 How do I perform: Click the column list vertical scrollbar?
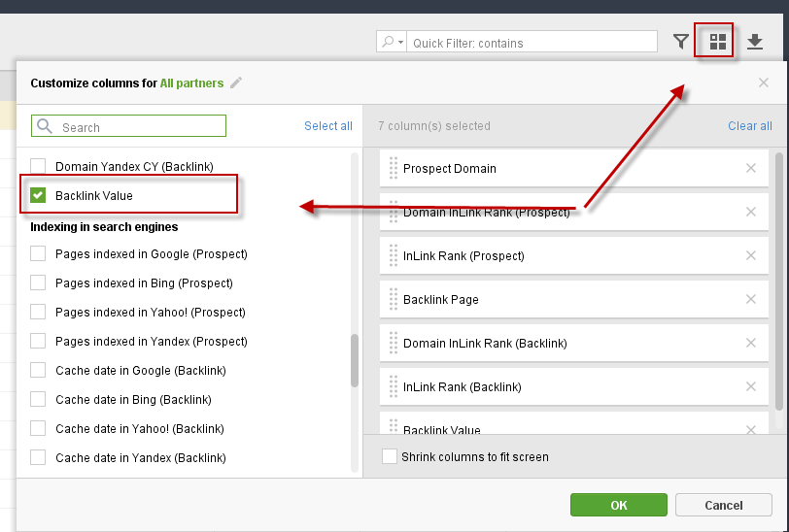point(355,360)
